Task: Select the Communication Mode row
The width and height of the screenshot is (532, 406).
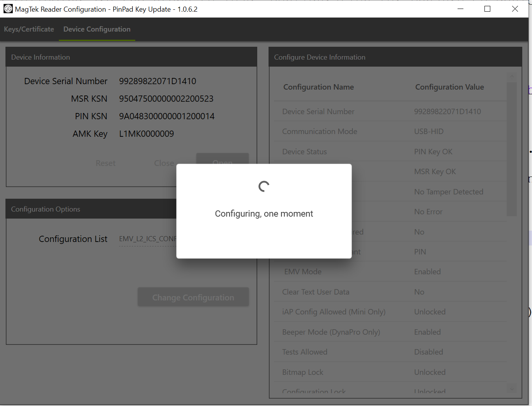Action: [x=390, y=131]
